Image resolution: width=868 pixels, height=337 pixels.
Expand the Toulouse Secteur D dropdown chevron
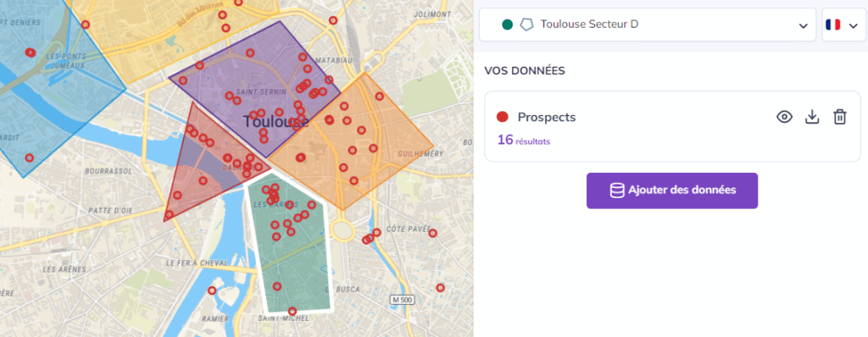[x=804, y=25]
